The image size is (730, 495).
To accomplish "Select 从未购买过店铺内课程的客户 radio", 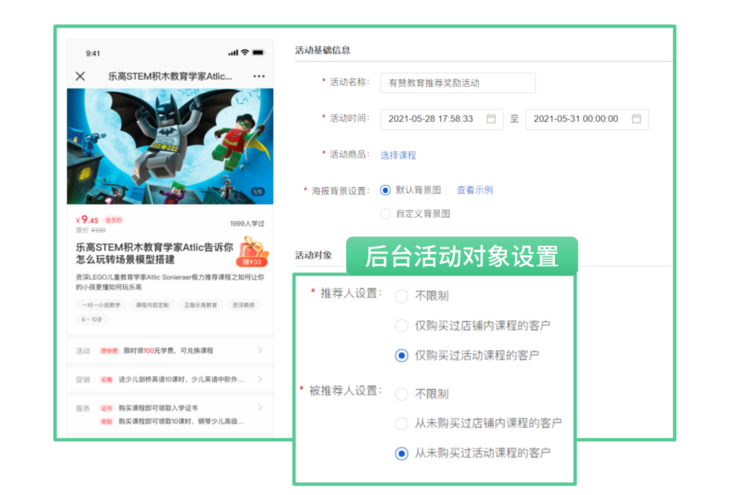I will tap(401, 423).
